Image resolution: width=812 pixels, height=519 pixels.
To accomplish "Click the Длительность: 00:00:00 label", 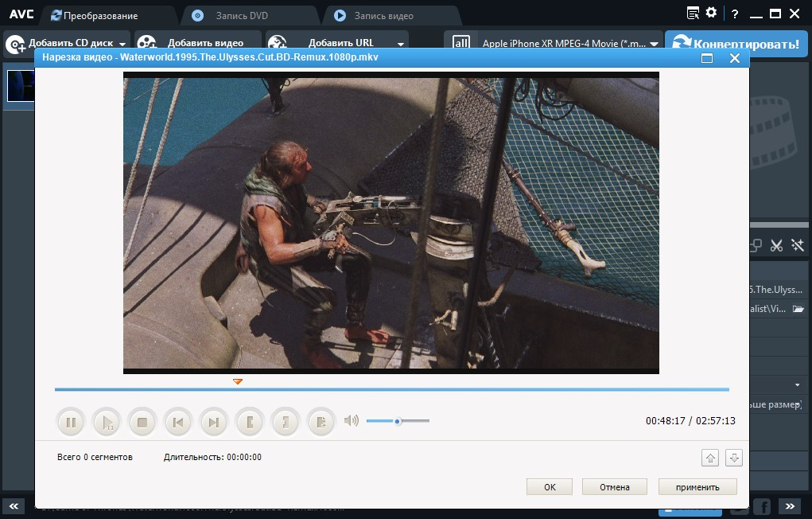I will [212, 457].
